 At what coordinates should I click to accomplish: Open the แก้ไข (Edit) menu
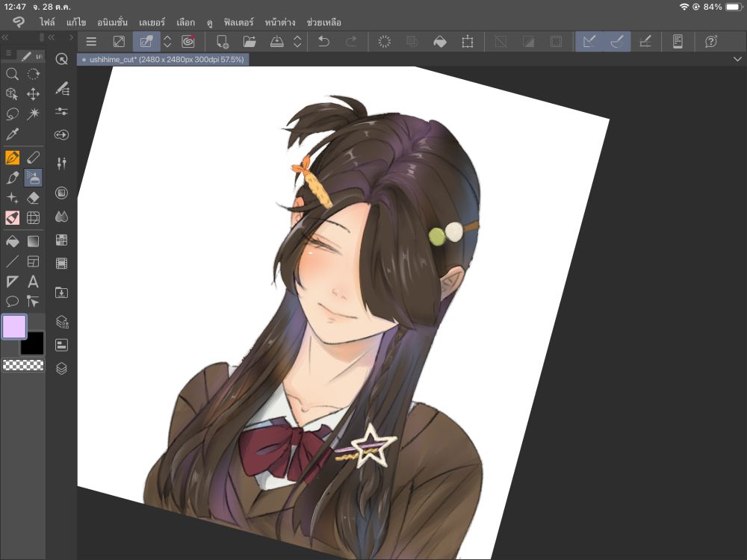(x=76, y=22)
